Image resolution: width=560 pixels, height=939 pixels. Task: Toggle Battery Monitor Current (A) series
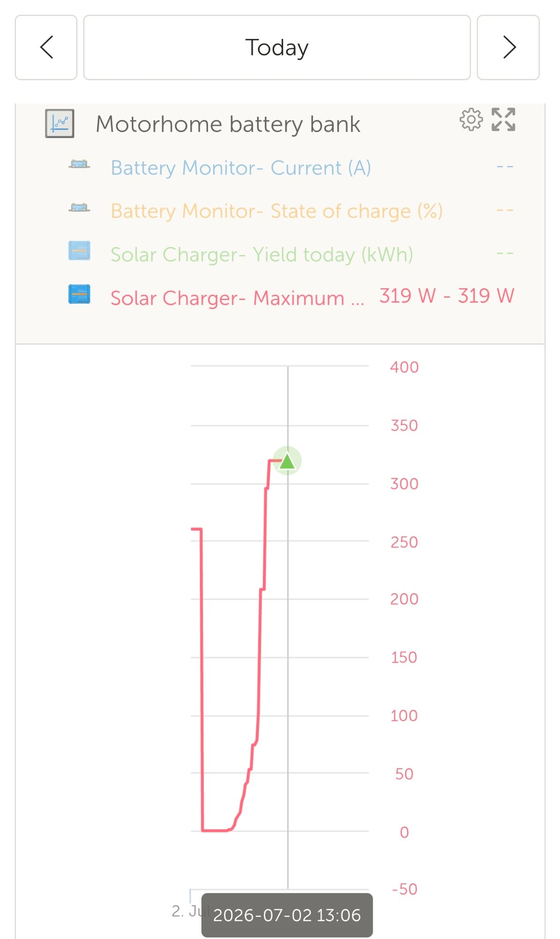241,168
